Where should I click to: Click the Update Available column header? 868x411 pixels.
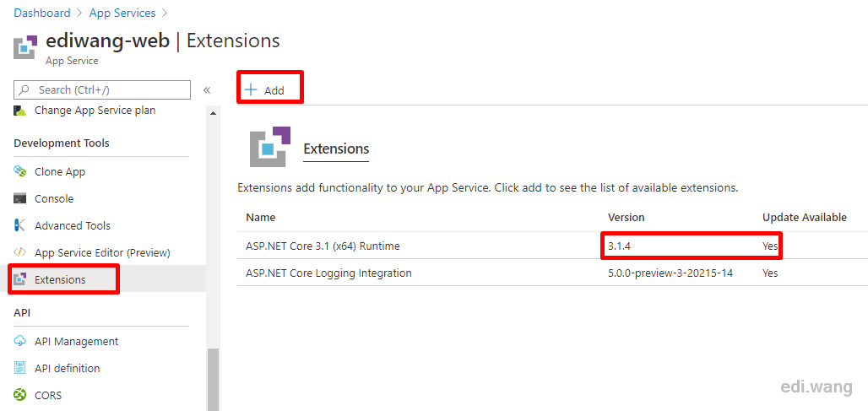[x=805, y=218]
